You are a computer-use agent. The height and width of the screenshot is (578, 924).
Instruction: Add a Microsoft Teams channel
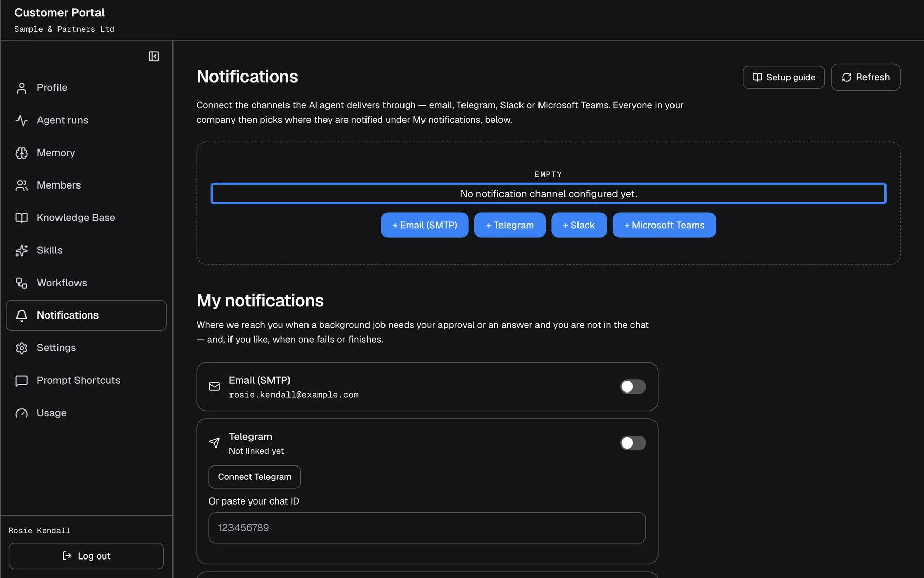point(664,225)
